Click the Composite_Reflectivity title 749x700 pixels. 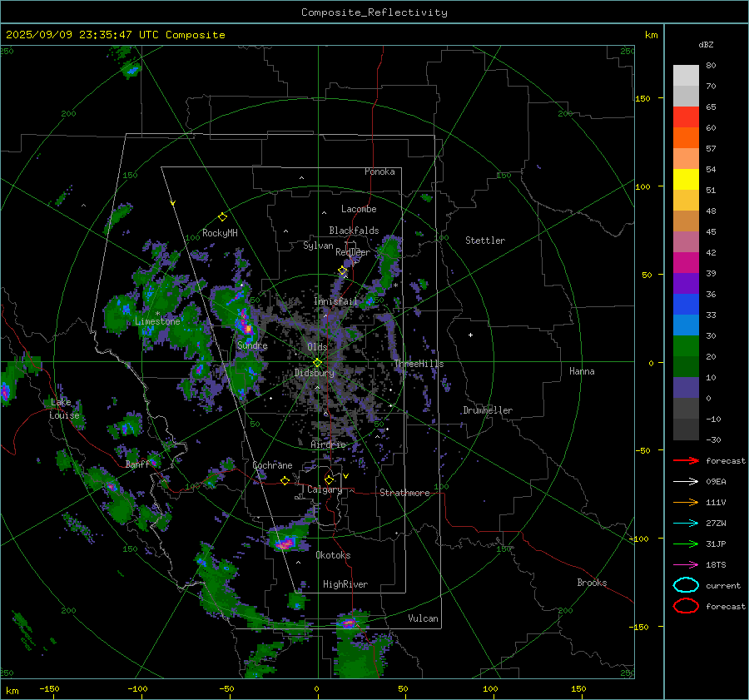click(374, 12)
